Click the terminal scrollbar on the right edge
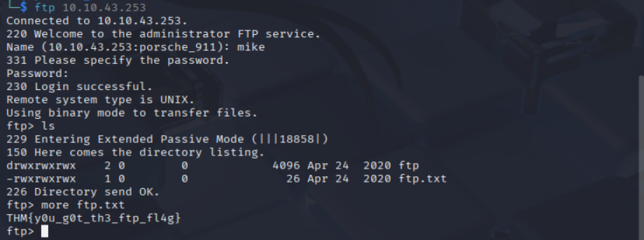644x240 pixels. pyautogui.click(x=641, y=155)
